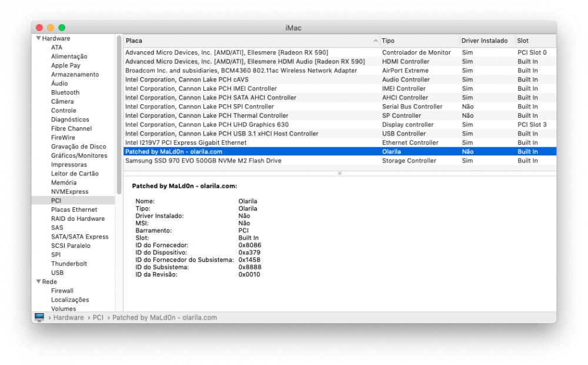Select the Broadcom BCM4360 Wireless Adapter row
This screenshot has width=588, height=365.
(x=340, y=71)
